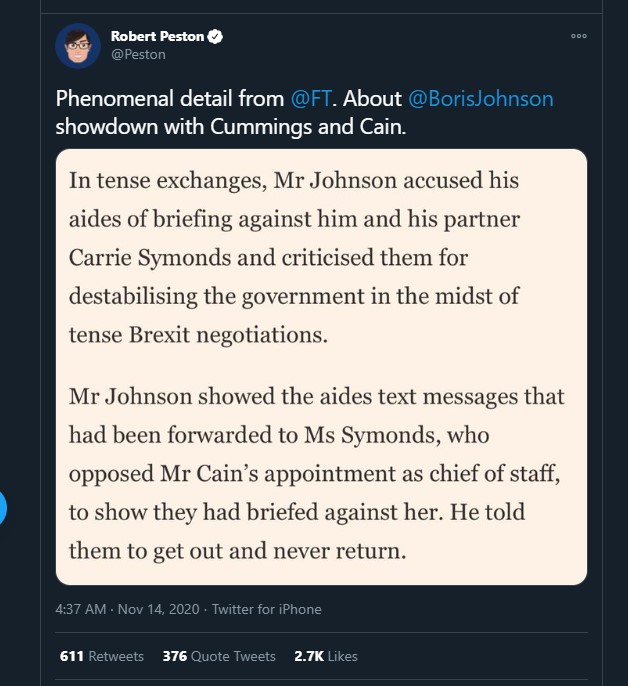This screenshot has width=628, height=686.
Task: Visit the @BorisJohnson mention profile
Action: pyautogui.click(x=481, y=98)
